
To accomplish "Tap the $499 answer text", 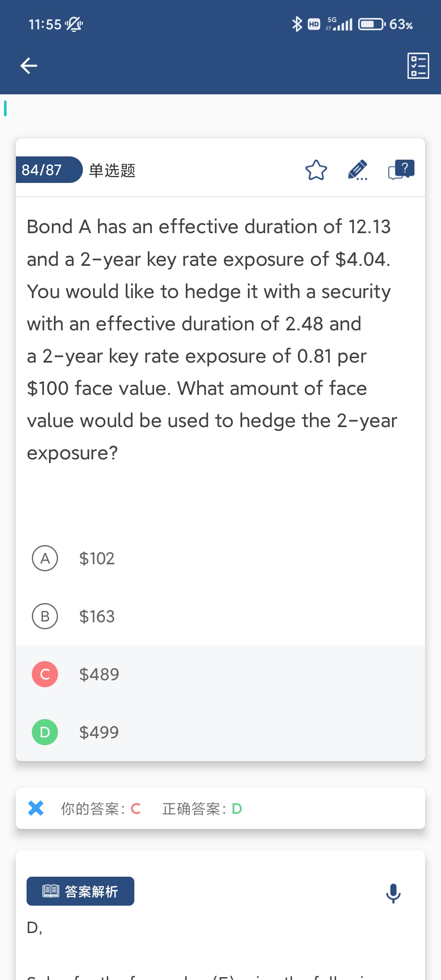I will 99,732.
